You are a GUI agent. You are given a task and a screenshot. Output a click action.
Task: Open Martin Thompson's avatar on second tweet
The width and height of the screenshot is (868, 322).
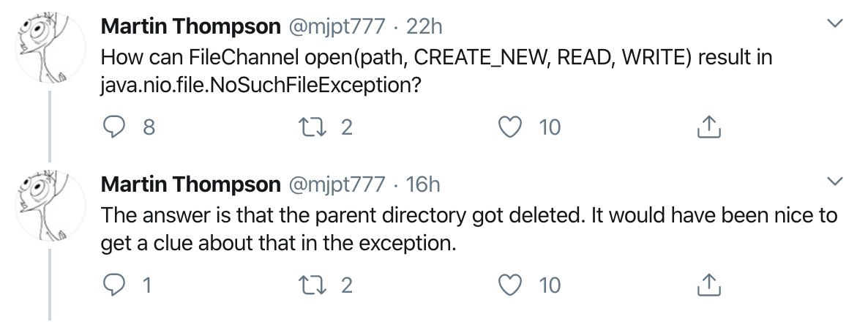pyautogui.click(x=50, y=204)
